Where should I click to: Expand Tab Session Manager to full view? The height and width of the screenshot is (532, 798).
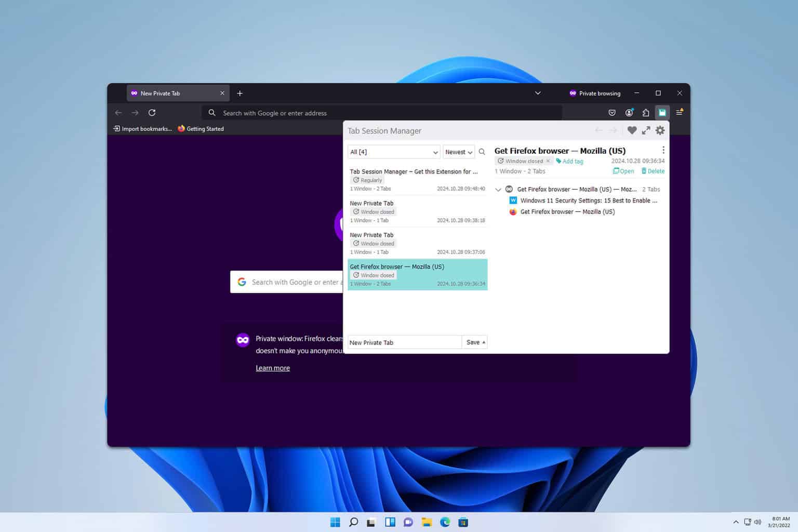tap(646, 130)
